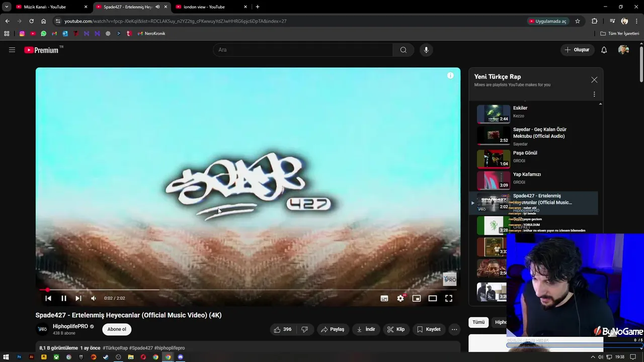Viewport: 644px width, 362px height.
Task: Close the Yeni Türkçe Rap playlist panel
Action: 594,80
